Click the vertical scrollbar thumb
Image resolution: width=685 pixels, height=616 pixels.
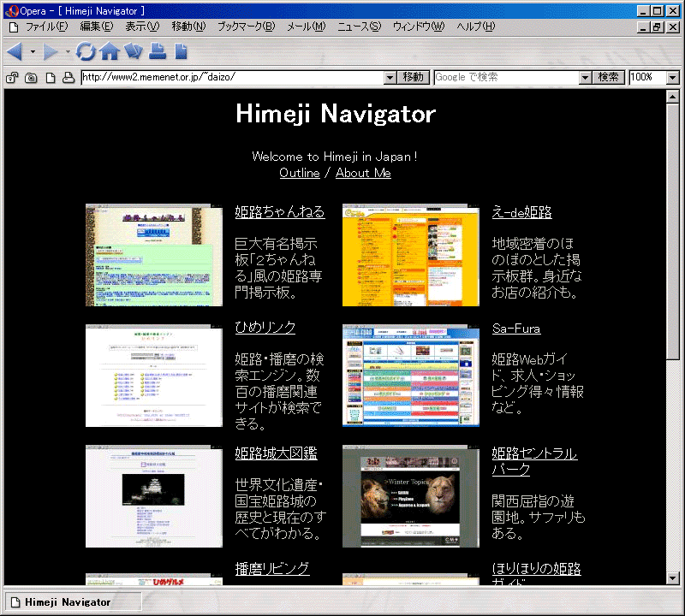tap(673, 231)
